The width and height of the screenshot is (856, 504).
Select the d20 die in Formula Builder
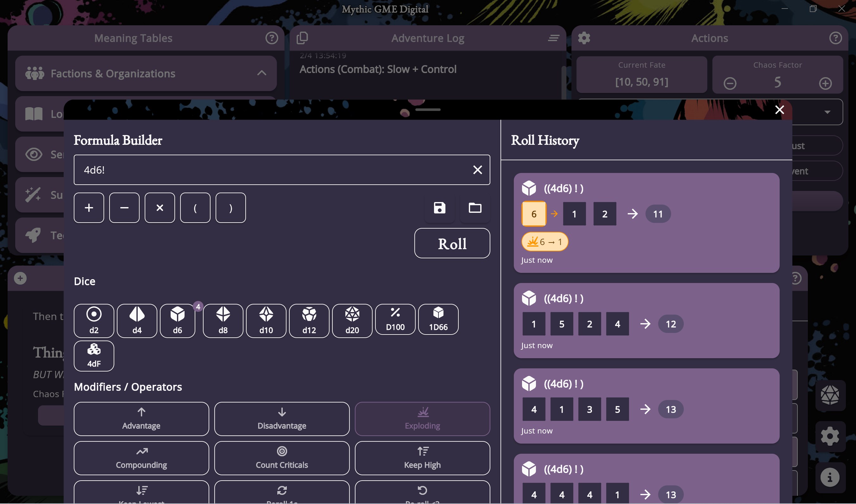352,320
